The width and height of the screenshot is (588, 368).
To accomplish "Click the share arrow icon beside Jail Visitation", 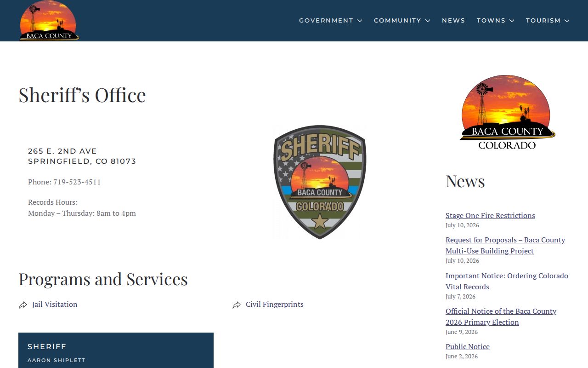I will pyautogui.click(x=23, y=305).
